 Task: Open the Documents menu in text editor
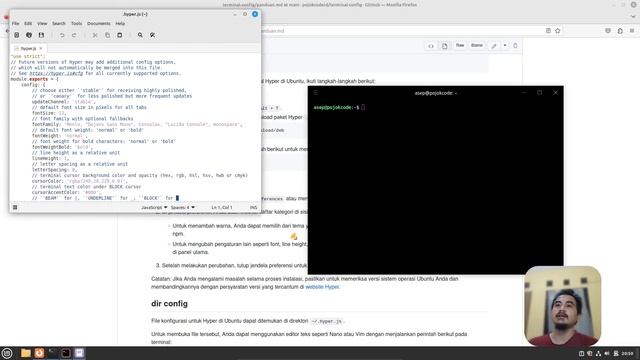point(99,24)
